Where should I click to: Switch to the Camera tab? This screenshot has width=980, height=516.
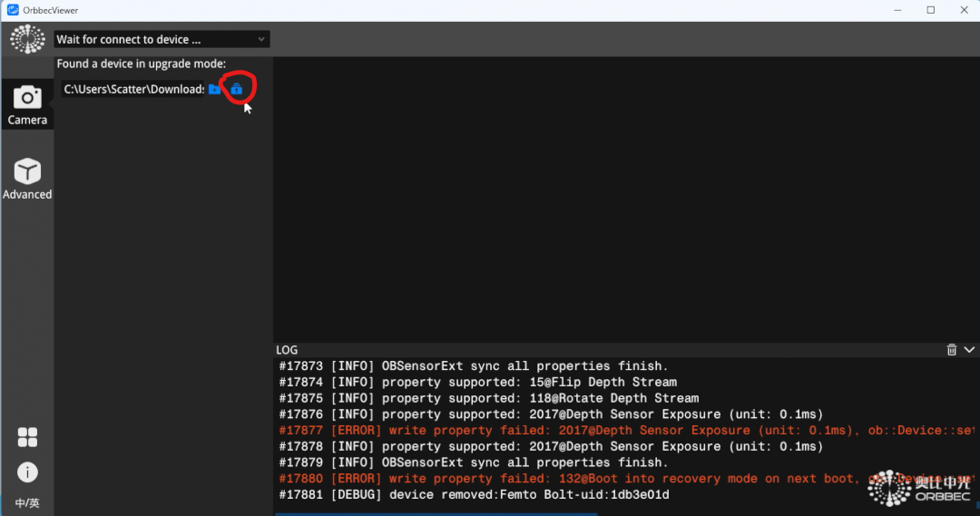pos(27,104)
